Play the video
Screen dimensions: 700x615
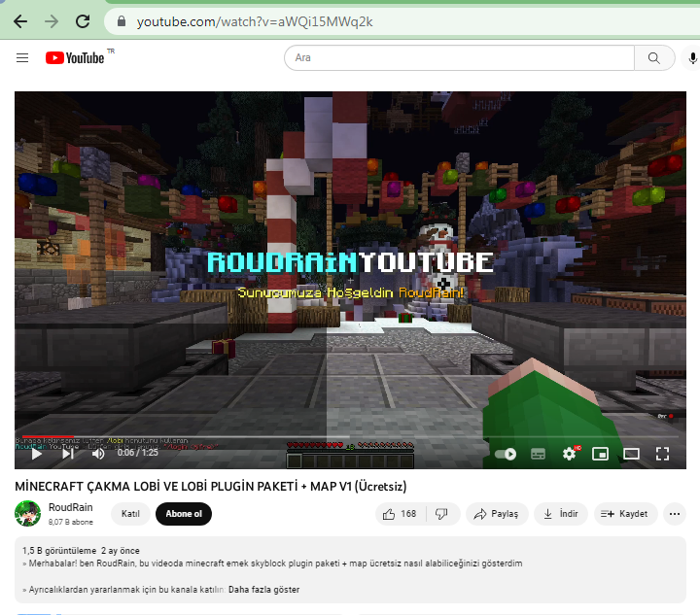37,454
